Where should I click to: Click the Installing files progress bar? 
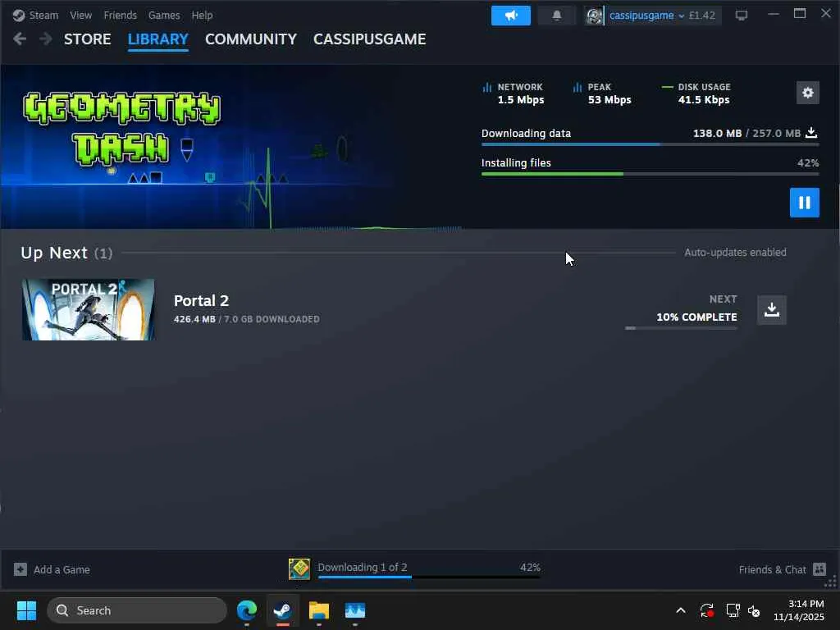pyautogui.click(x=650, y=174)
